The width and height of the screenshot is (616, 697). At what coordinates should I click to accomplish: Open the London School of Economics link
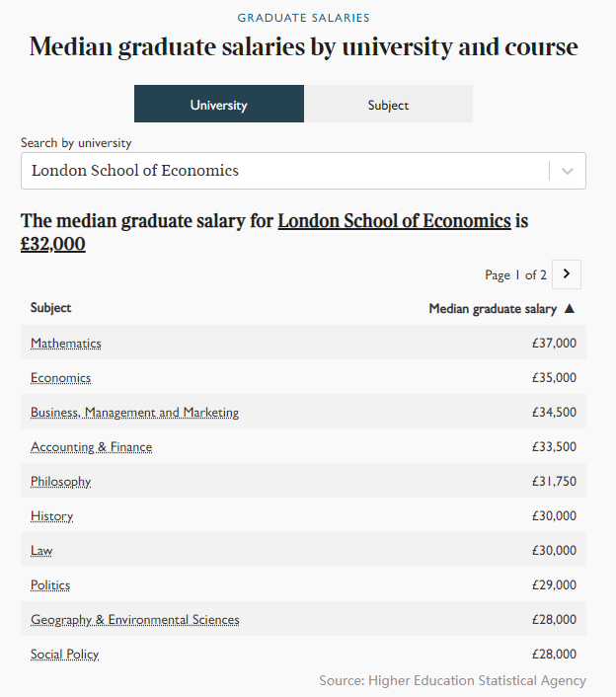click(x=394, y=221)
